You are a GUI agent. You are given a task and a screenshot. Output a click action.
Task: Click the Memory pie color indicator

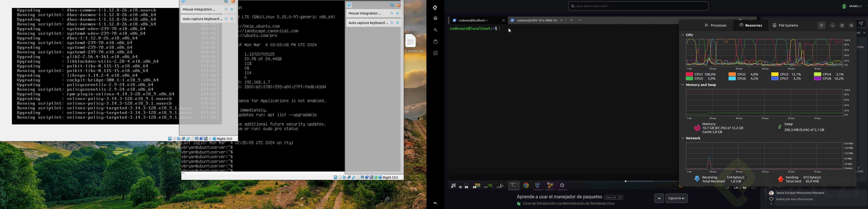pyautogui.click(x=697, y=128)
